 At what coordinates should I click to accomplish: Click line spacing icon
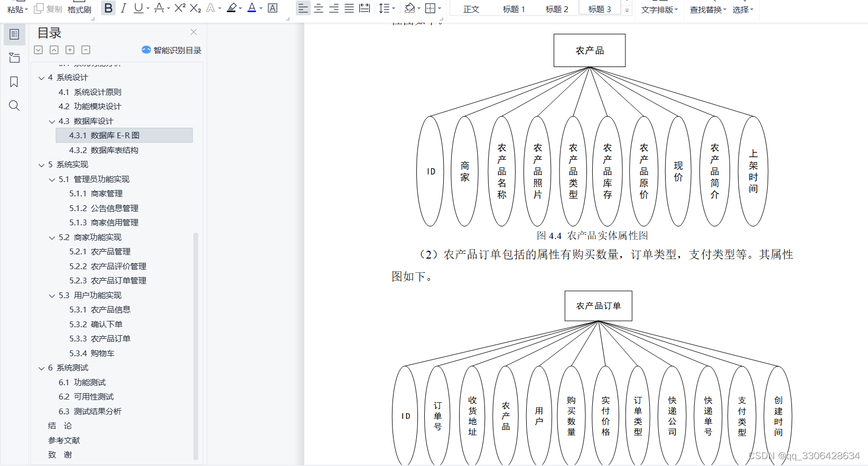[x=384, y=8]
